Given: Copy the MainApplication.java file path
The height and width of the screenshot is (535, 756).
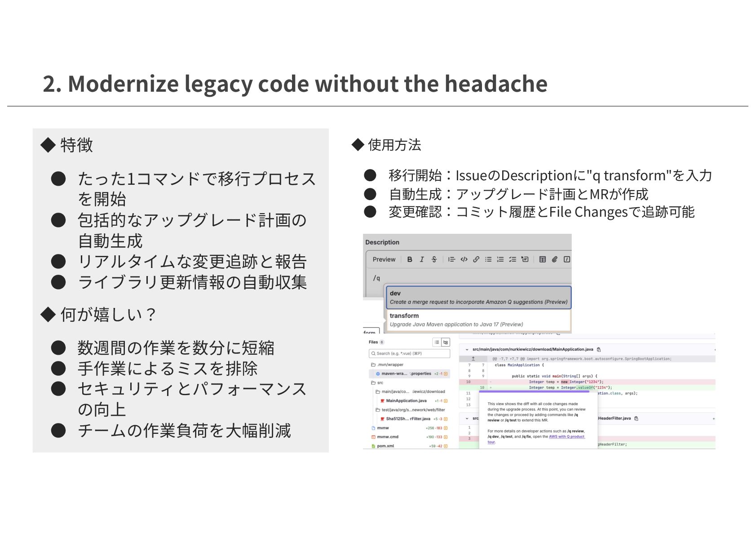Looking at the screenshot, I should [x=599, y=349].
